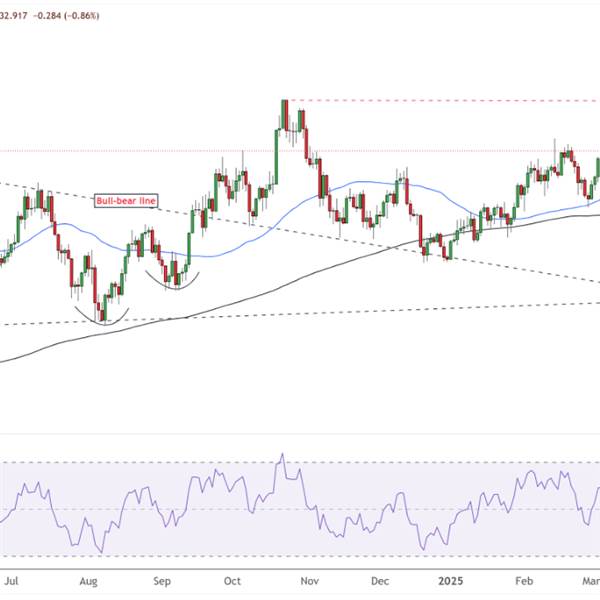
Task: Click the price change value -0.284 (-0.86%)
Action: coord(67,16)
